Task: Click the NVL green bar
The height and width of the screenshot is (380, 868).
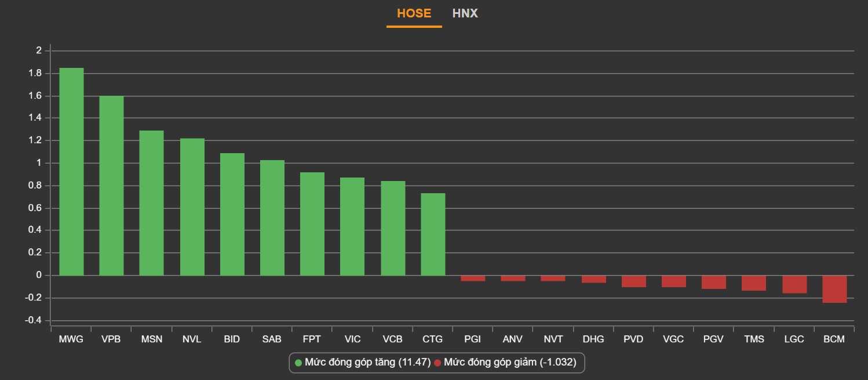Action: click(x=192, y=207)
